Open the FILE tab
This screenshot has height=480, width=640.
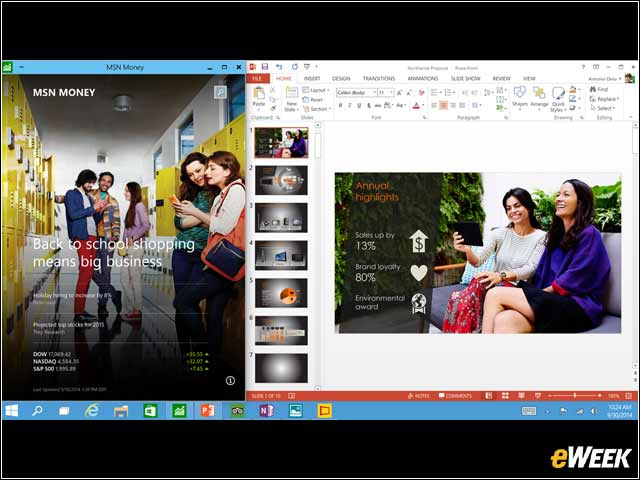pos(257,78)
